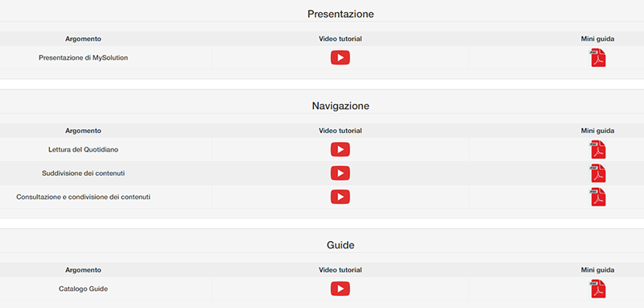Click Consultazione e condivisione dei contenuti text
The height and width of the screenshot is (308, 644).
[84, 197]
